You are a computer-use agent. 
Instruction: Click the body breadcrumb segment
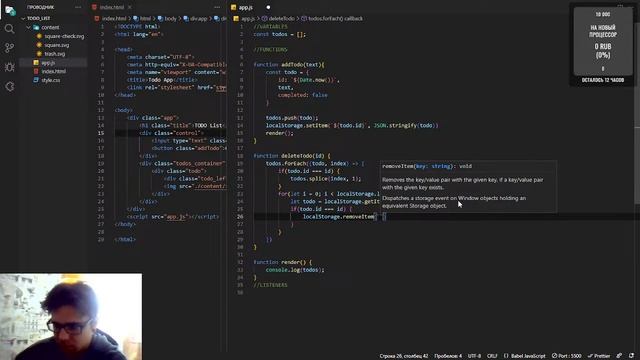171,18
